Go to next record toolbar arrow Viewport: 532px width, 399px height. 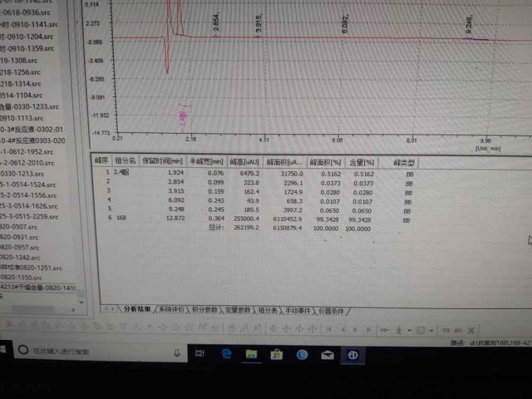(355, 329)
